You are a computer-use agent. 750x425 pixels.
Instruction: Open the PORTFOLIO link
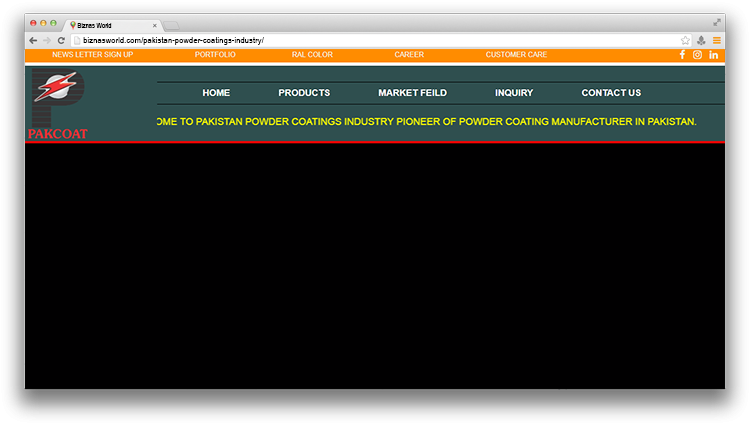(x=215, y=55)
